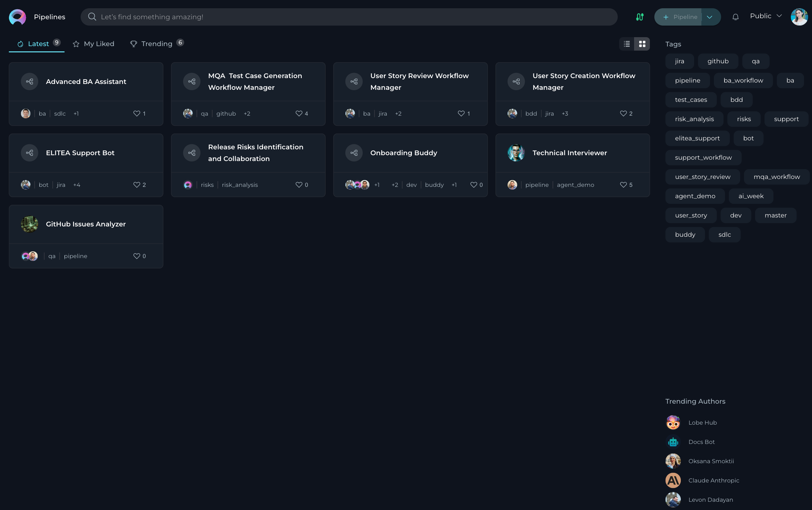Switch to card grid view
812x510 pixels.
point(642,44)
